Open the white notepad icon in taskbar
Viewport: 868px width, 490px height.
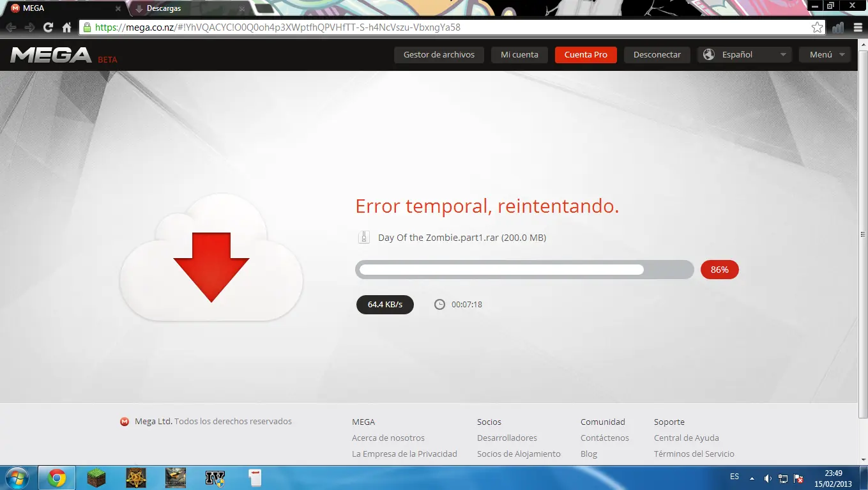coord(254,477)
